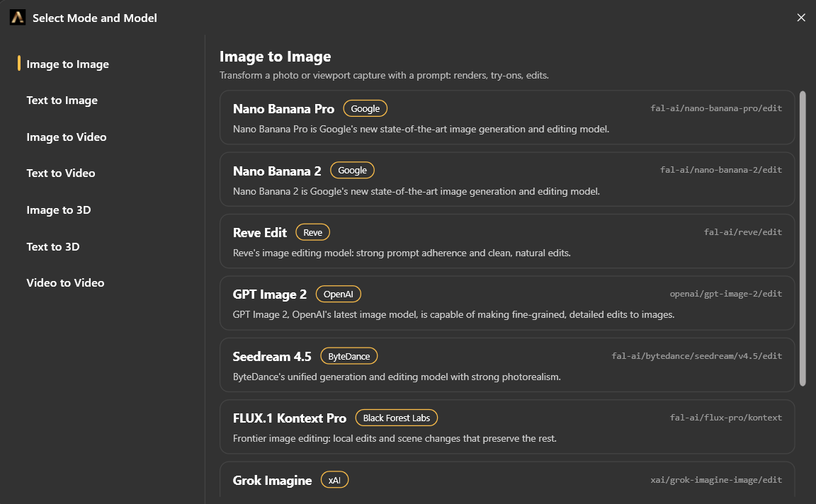Click the Google badge beside Nano Banana 2

352,170
